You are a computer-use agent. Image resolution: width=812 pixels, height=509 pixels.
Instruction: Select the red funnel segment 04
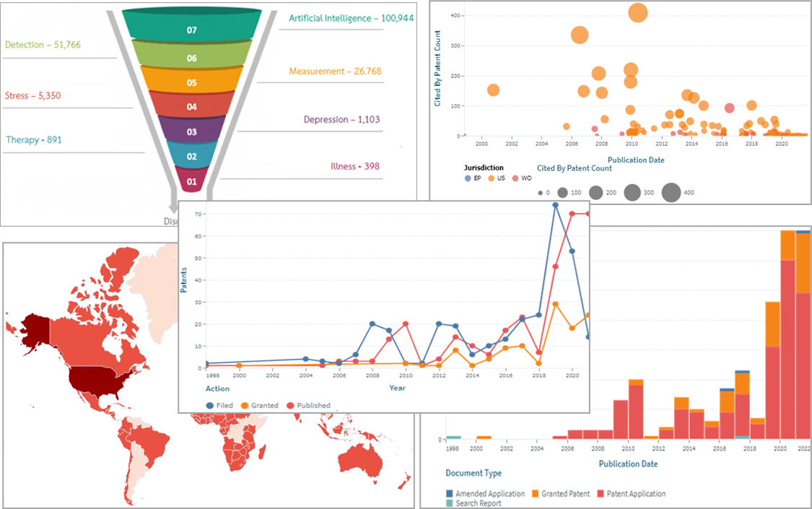point(192,107)
